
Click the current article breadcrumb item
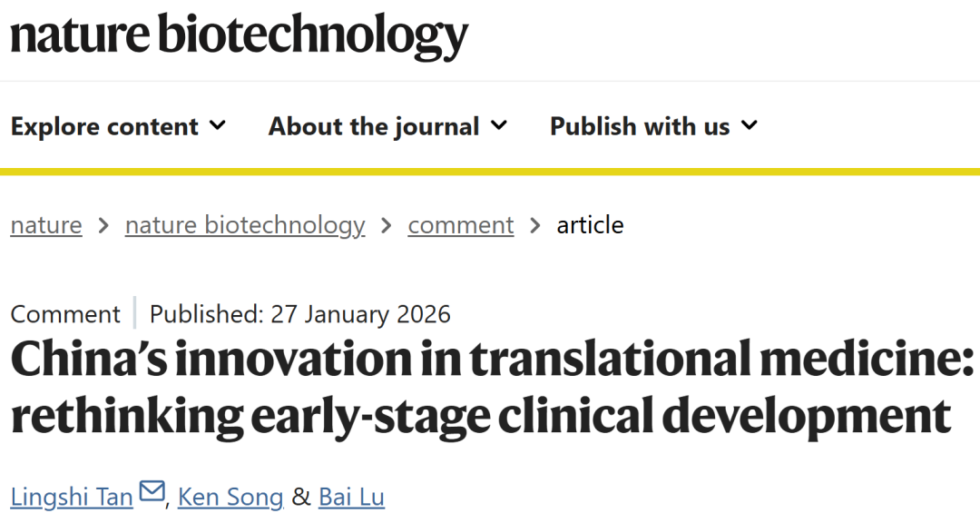coord(590,225)
